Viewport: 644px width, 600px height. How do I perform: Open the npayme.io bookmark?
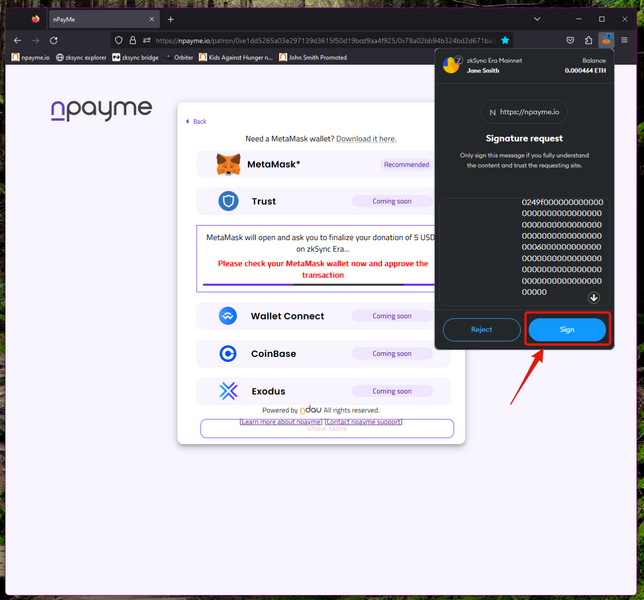coord(30,57)
